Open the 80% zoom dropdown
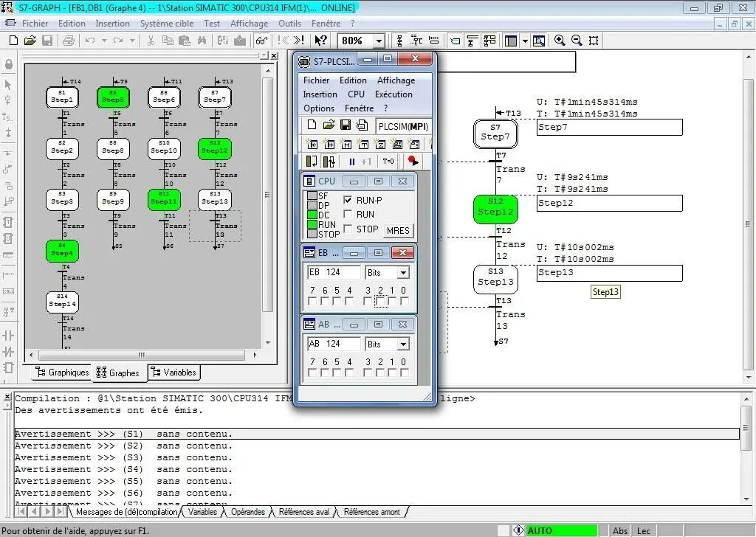756x537 pixels. pyautogui.click(x=379, y=41)
